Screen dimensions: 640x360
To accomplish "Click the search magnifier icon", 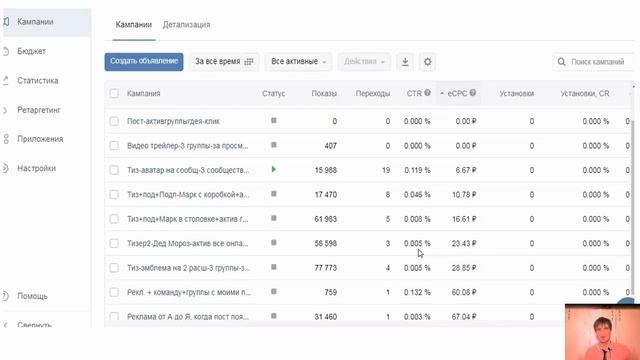I will tap(562, 62).
